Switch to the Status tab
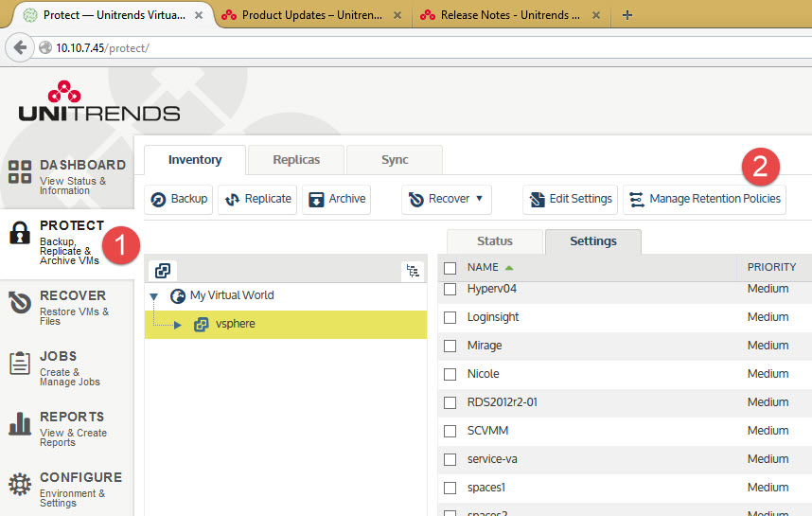 pos(495,241)
